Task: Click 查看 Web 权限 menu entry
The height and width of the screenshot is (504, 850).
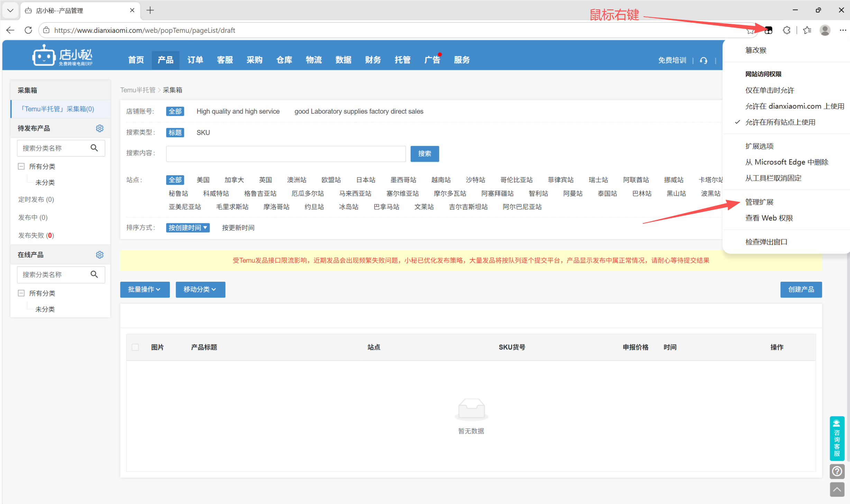Action: coord(769,218)
